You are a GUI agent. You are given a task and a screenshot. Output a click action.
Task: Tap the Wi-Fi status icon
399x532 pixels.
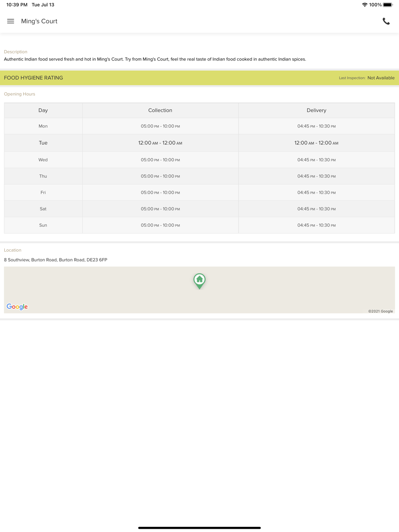[364, 5]
